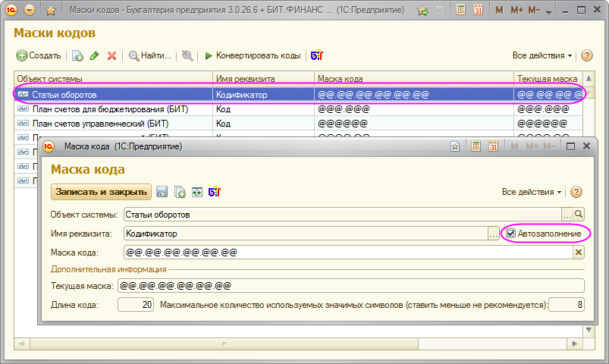Viewport: 609px width, 364px height.
Task: Click Кодификатор cell in list
Action: point(263,94)
